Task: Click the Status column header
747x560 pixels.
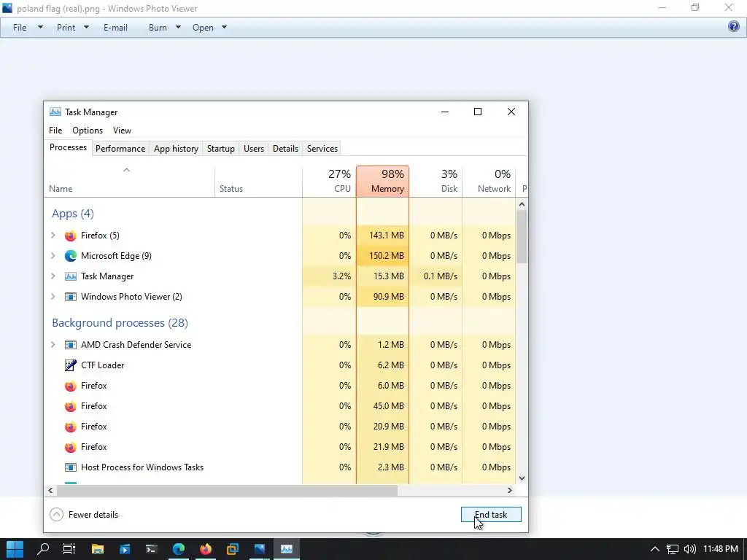Action: pyautogui.click(x=258, y=182)
